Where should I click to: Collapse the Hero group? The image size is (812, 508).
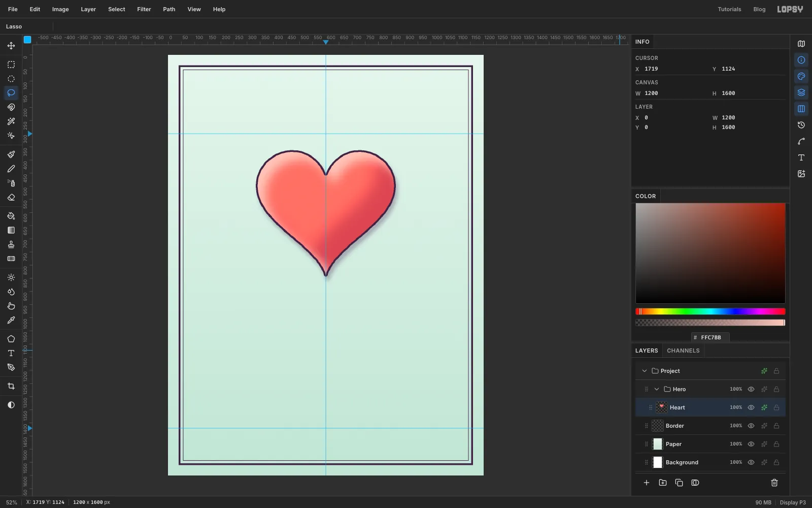(657, 389)
